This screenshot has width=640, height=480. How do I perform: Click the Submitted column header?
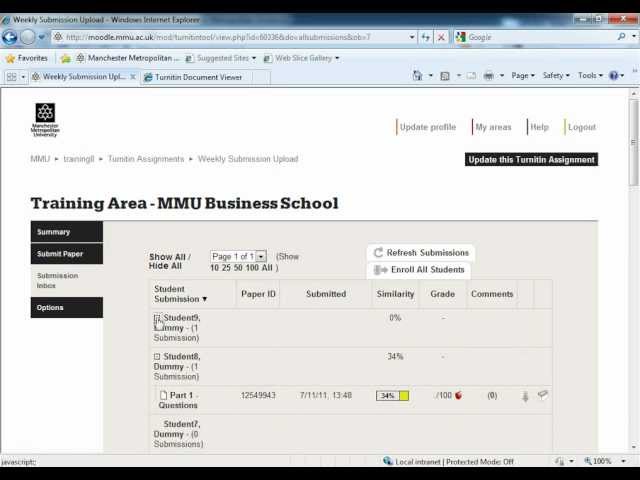click(x=326, y=294)
